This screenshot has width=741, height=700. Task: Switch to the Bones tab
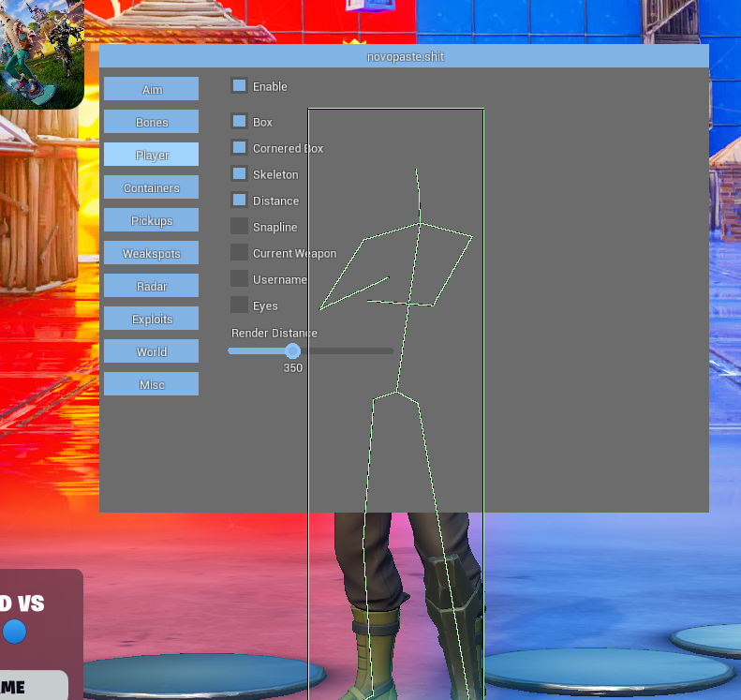[x=151, y=122]
